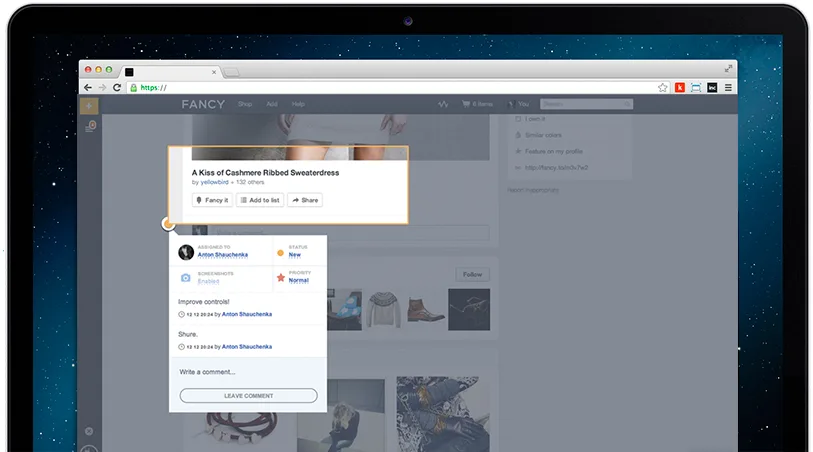Toggle Screenshots Enabled setting
The image size is (813, 452).
coord(208,281)
